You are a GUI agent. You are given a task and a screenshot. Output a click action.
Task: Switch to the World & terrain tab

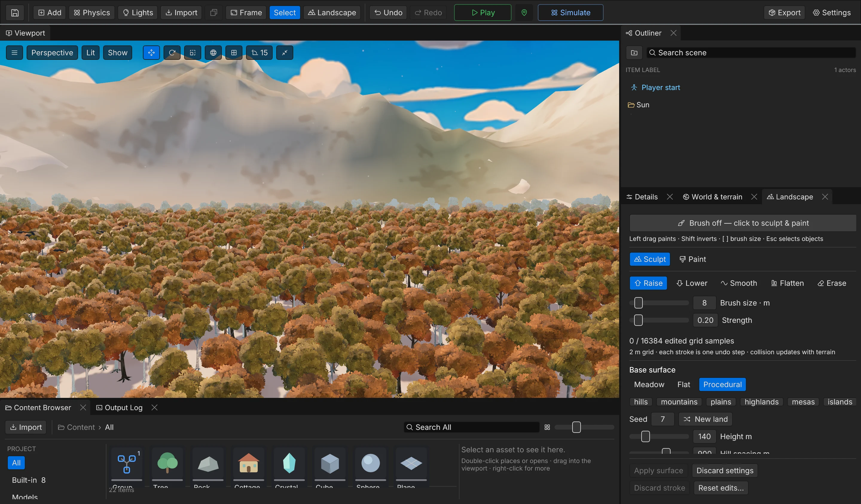coord(712,197)
